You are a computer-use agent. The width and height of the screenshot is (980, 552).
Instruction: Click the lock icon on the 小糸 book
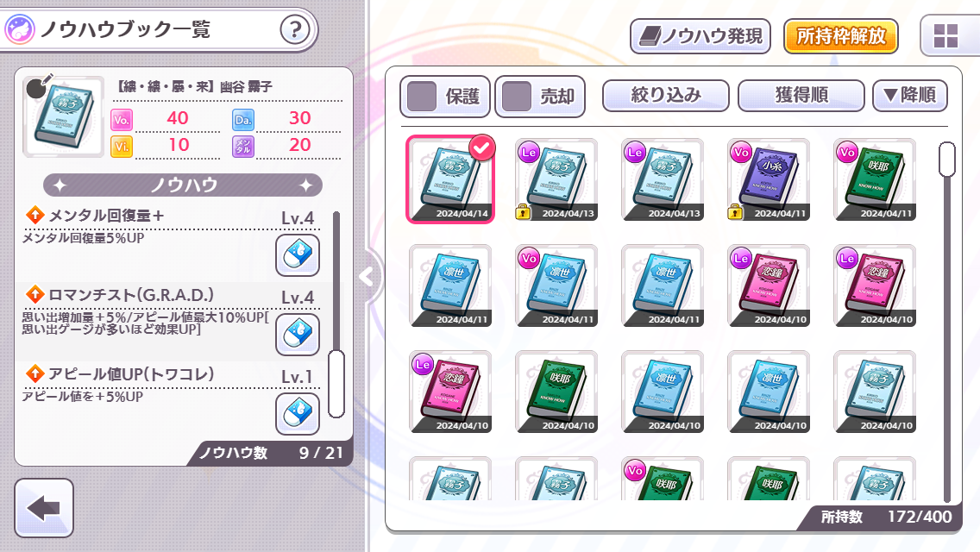point(736,211)
